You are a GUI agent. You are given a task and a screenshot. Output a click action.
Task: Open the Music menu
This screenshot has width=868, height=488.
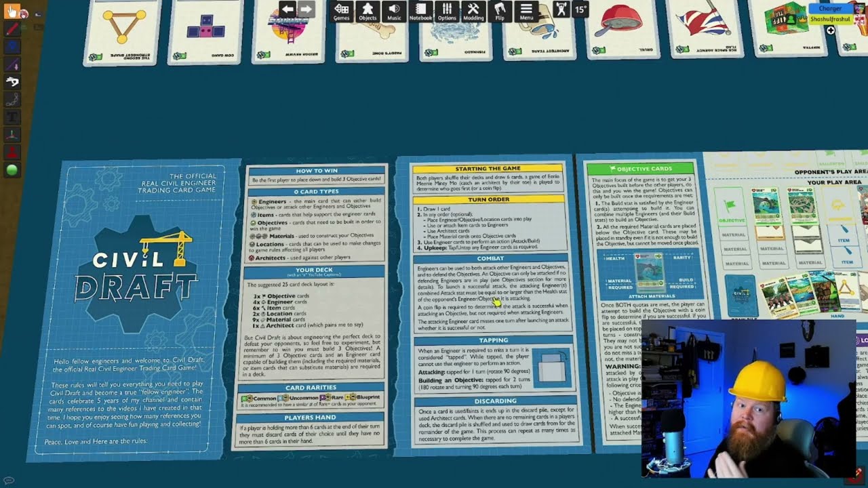394,11
